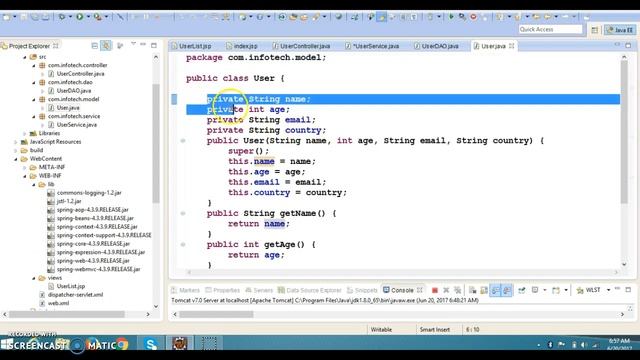Click the volume speaker icon in the system tray
The height and width of the screenshot is (360, 640).
point(584,345)
